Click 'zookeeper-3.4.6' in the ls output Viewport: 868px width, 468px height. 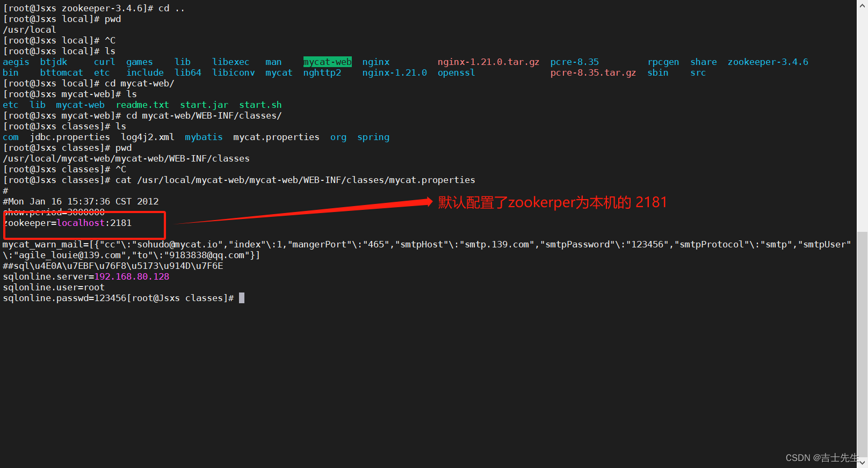768,62
